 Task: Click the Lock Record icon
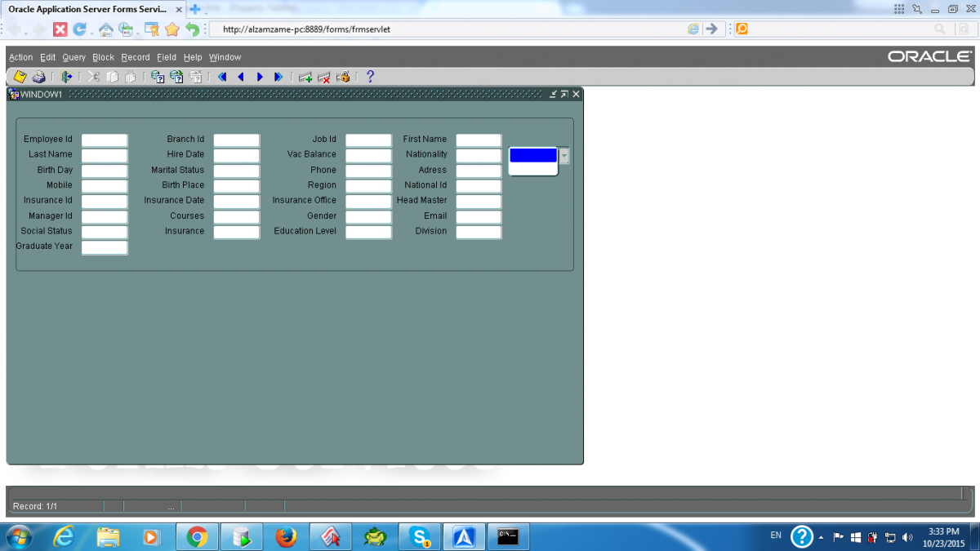pos(343,77)
